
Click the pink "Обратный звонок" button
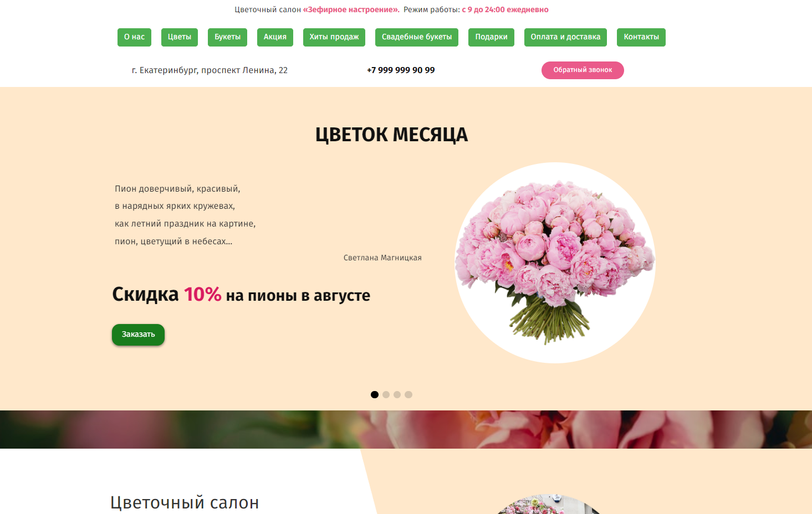point(583,70)
